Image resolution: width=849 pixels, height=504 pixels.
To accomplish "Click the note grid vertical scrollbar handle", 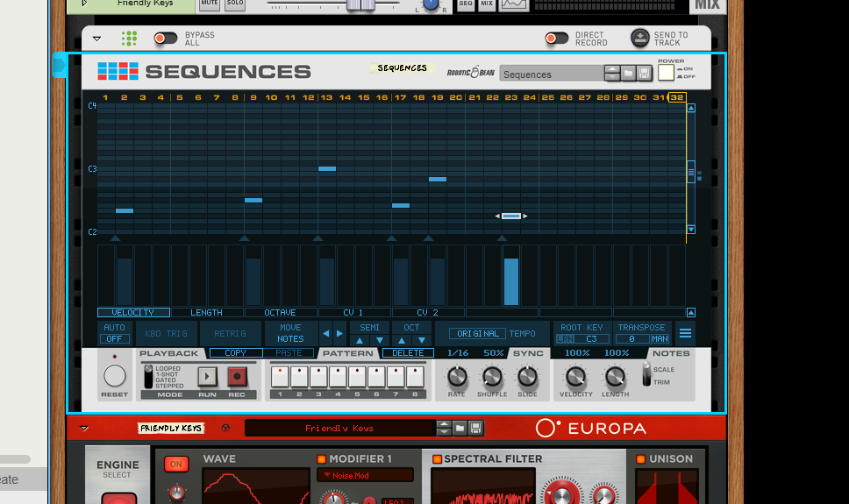I will (x=691, y=172).
